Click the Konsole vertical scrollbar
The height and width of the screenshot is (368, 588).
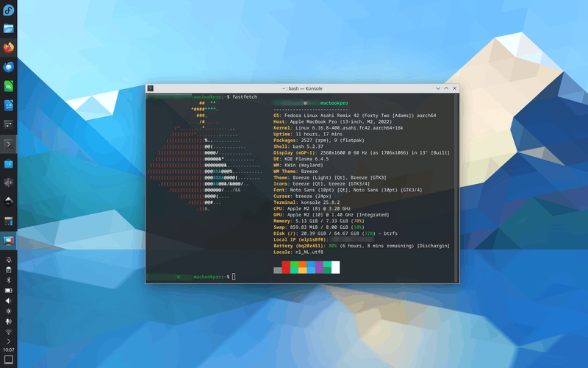point(456,188)
